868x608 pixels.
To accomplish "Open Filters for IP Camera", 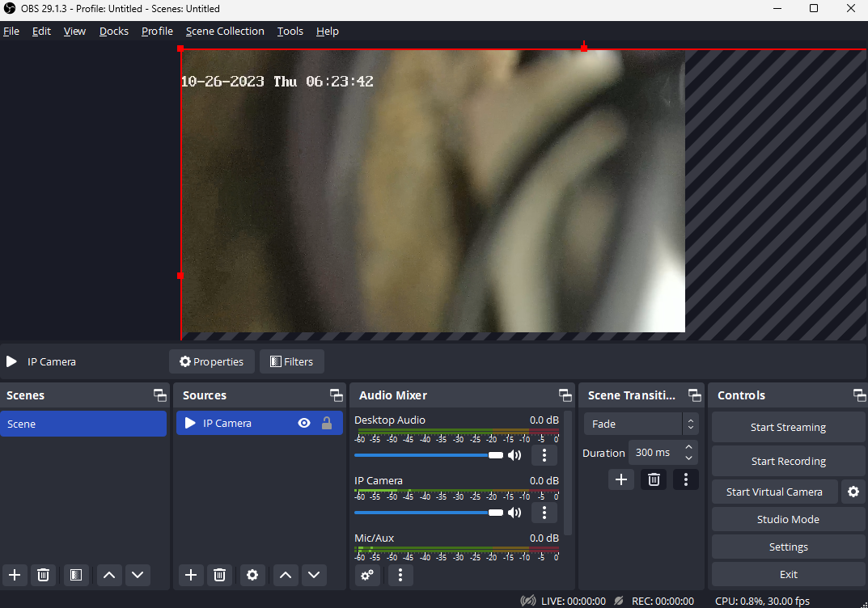I will (x=292, y=361).
